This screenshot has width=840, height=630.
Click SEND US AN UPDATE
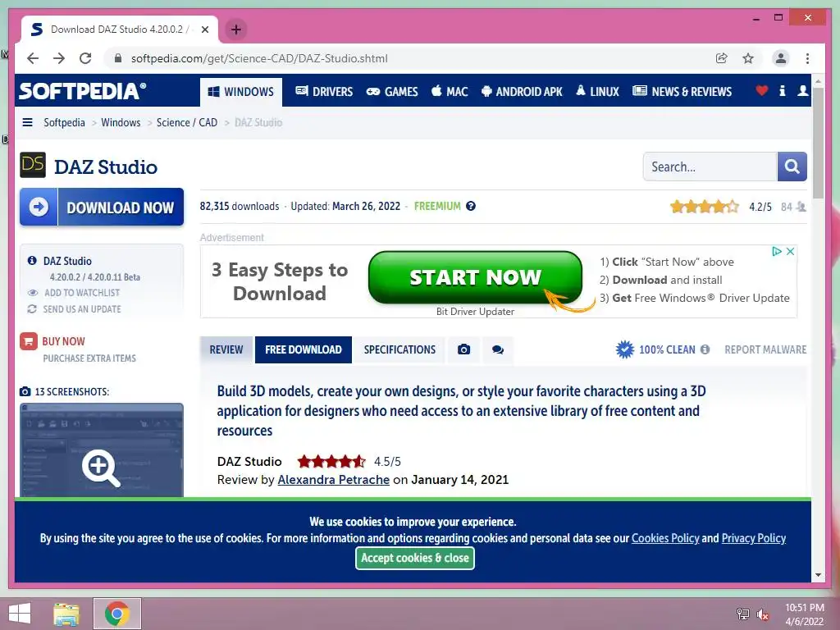82,309
